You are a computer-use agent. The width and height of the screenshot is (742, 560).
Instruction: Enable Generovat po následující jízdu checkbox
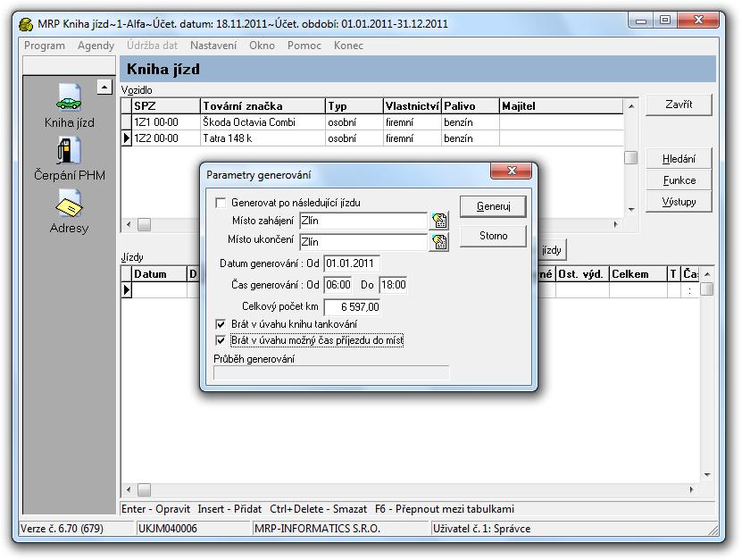(221, 204)
